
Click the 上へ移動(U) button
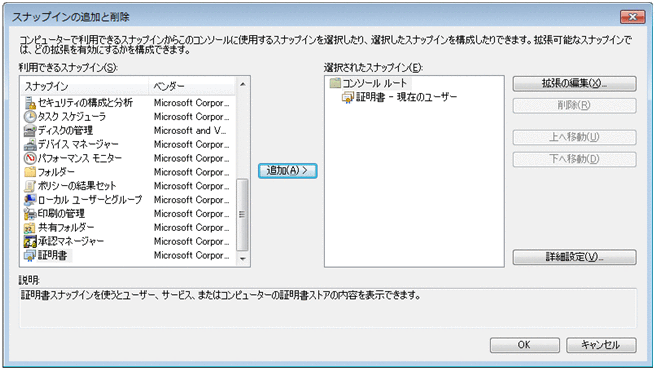point(574,137)
